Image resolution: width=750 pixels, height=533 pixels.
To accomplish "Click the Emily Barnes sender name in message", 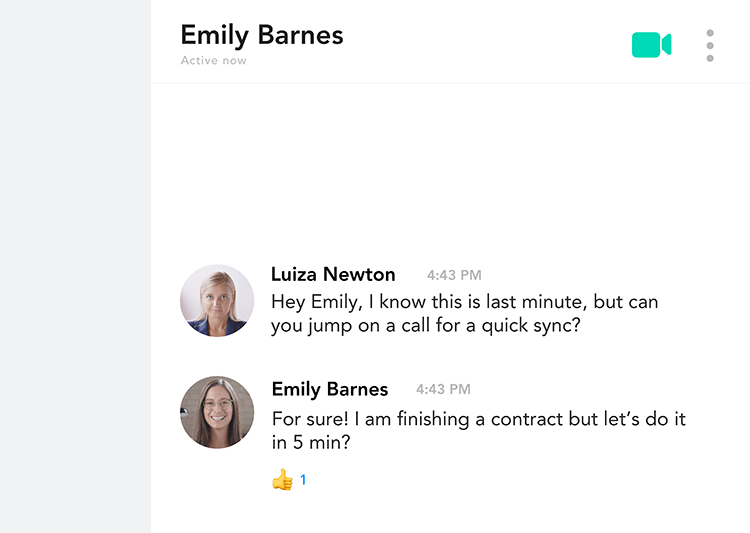I will (330, 389).
